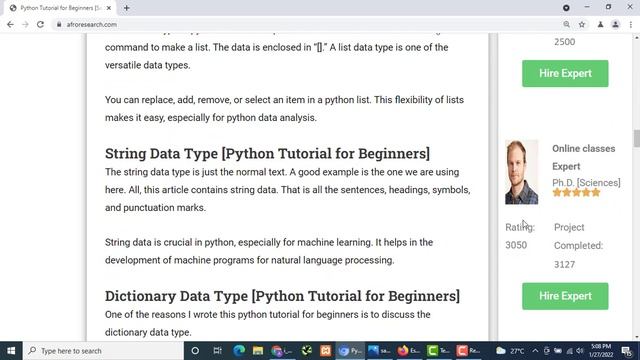Expand the hidden system tray icons

pos(535,351)
